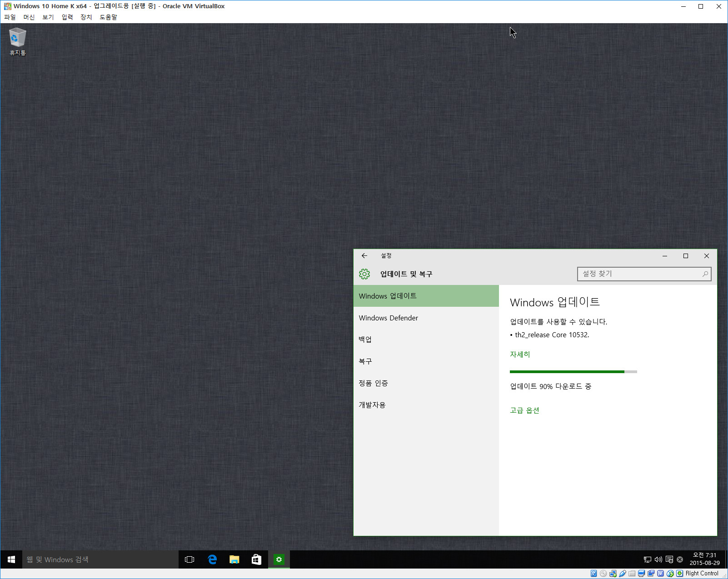Click the VirtualBox USB device status icon
Viewport: 728px width, 579px height.
click(623, 574)
